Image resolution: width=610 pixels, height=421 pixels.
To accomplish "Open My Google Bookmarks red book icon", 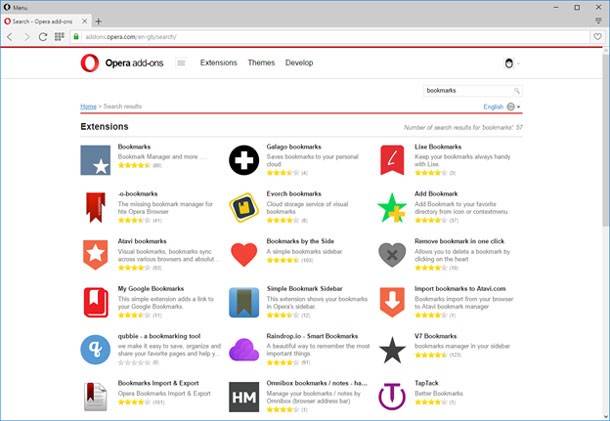I will [x=96, y=302].
